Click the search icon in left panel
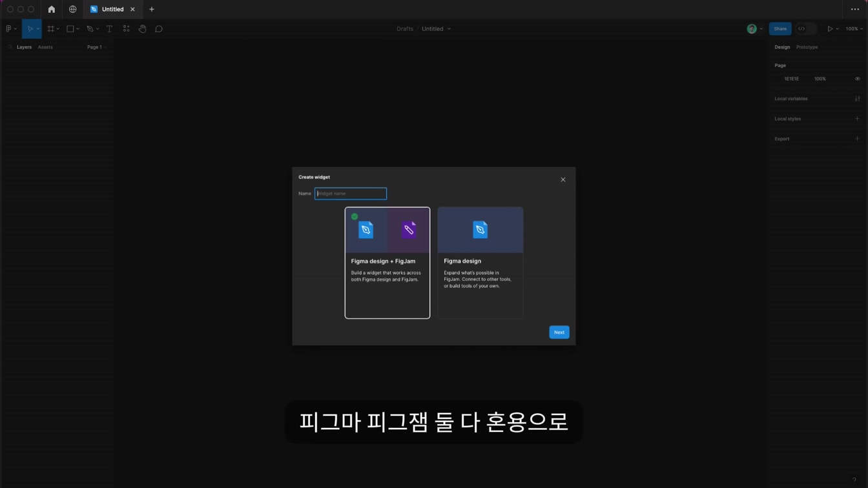This screenshot has height=488, width=868. coord(10,47)
